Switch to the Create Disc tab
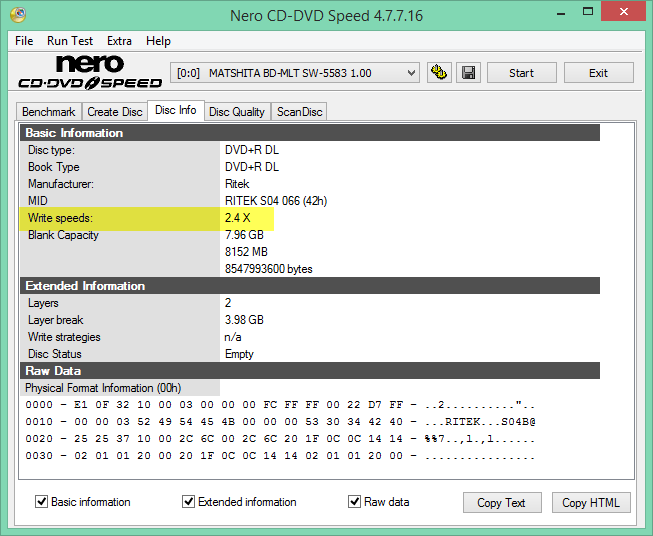Viewport: 653px width, 536px height. pos(115,112)
